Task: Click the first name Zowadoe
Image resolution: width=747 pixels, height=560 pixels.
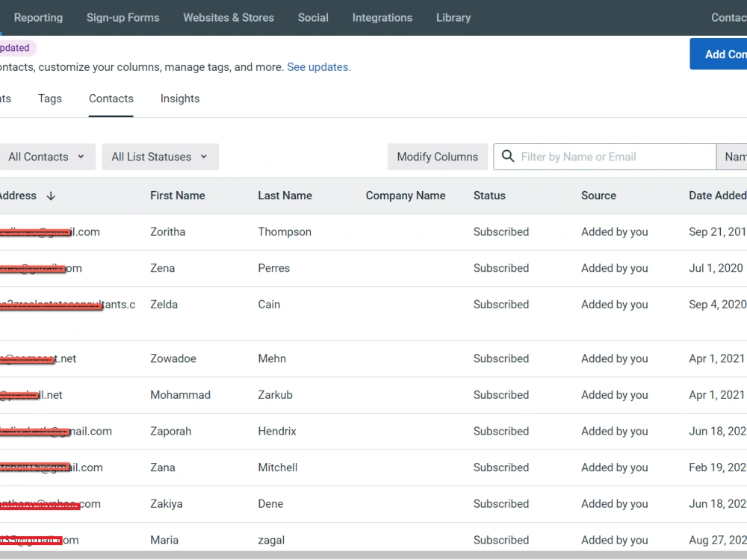Action: (x=173, y=358)
